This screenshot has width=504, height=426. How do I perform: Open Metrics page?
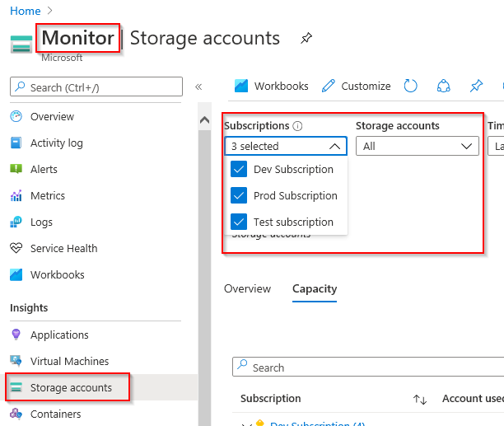tap(48, 195)
